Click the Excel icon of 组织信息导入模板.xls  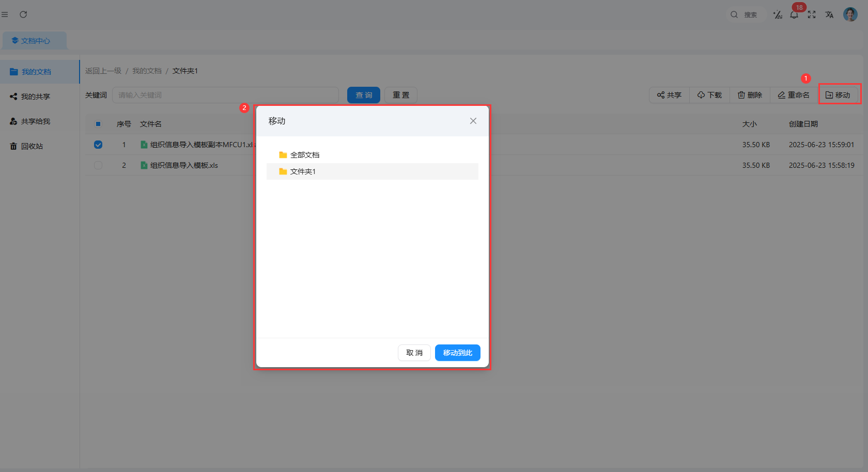(144, 165)
